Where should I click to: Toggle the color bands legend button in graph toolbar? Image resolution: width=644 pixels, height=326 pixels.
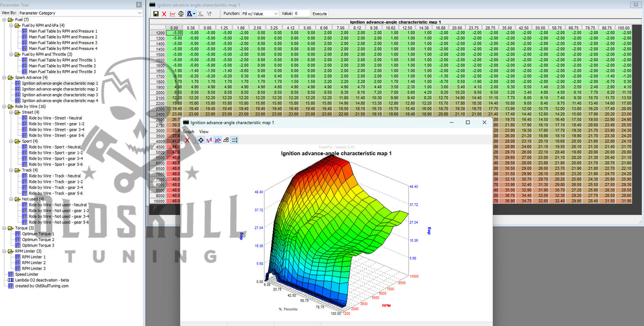234,140
